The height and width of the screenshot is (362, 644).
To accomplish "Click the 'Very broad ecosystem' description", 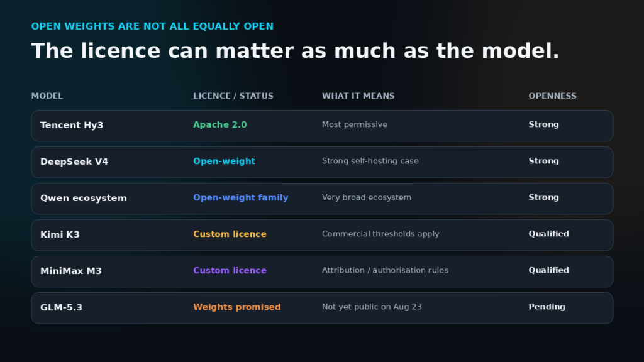I will click(x=367, y=197).
